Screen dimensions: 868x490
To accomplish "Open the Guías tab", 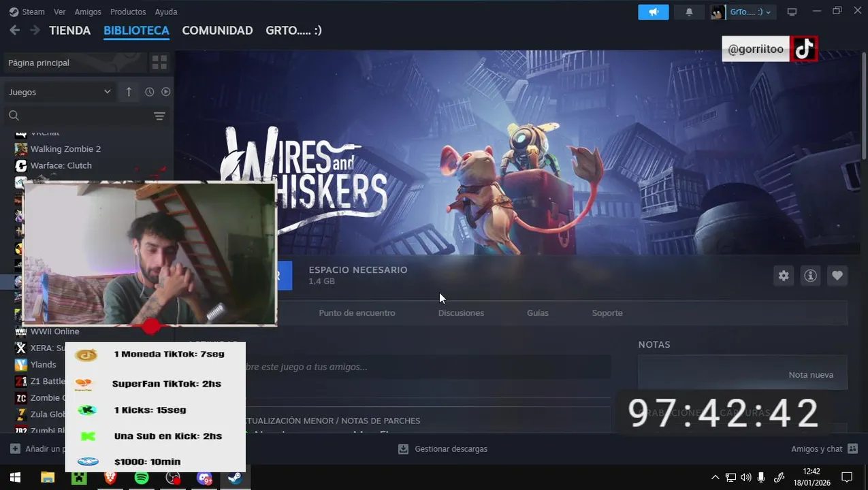I will [537, 313].
